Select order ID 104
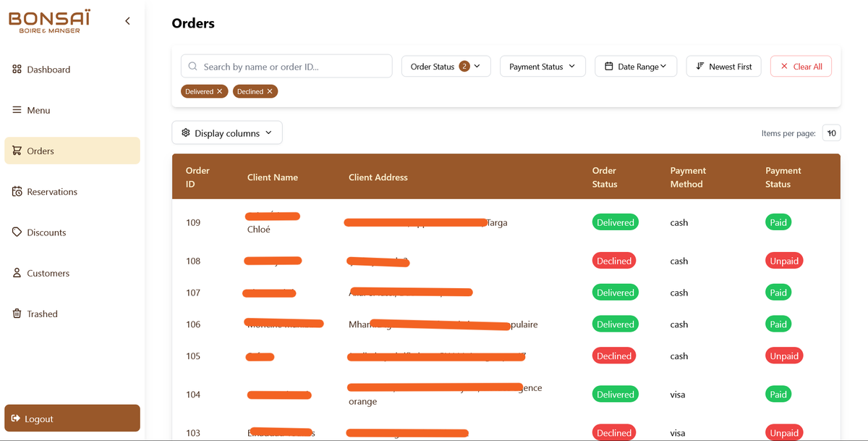Screen dimensions: 868x441 193,395
